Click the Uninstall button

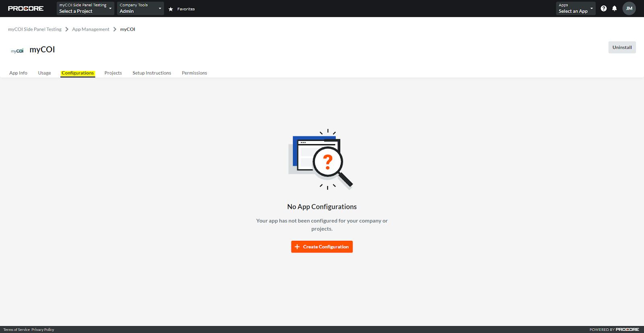click(x=622, y=48)
